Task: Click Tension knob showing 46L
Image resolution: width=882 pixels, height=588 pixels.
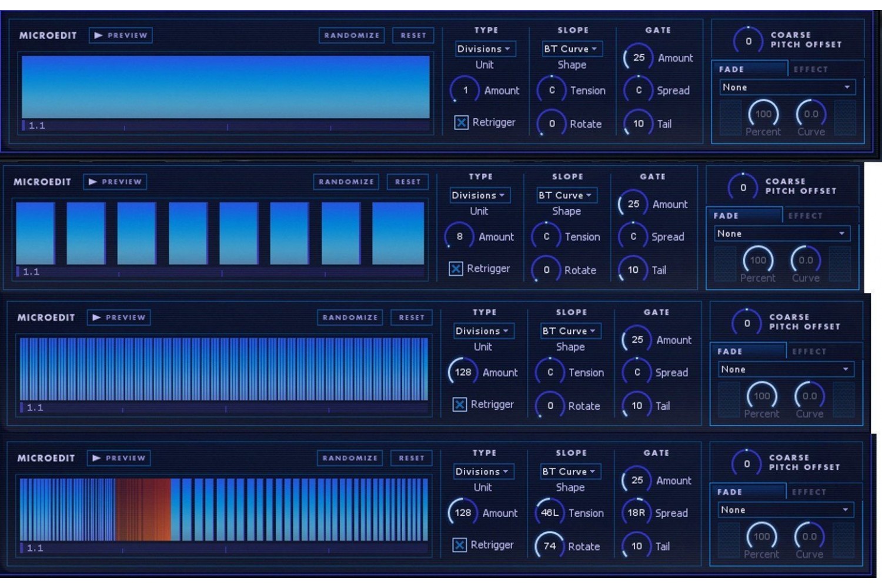Action: [x=549, y=513]
